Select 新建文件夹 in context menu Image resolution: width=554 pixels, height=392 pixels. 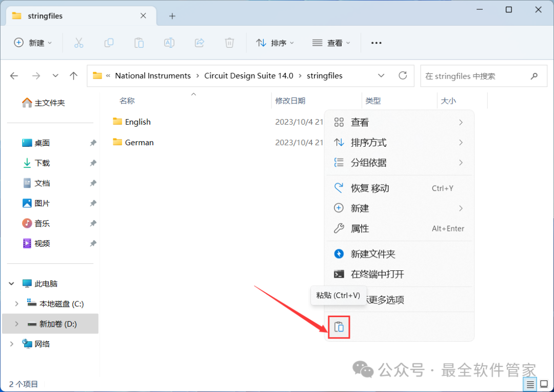373,254
